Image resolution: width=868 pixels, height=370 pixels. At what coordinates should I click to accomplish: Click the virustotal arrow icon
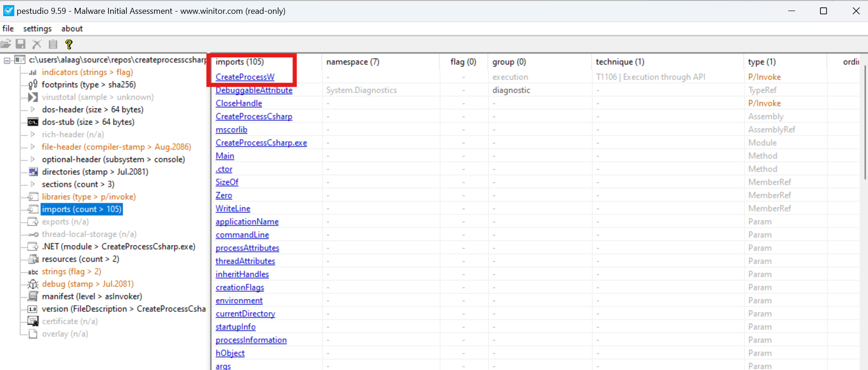[x=33, y=97]
